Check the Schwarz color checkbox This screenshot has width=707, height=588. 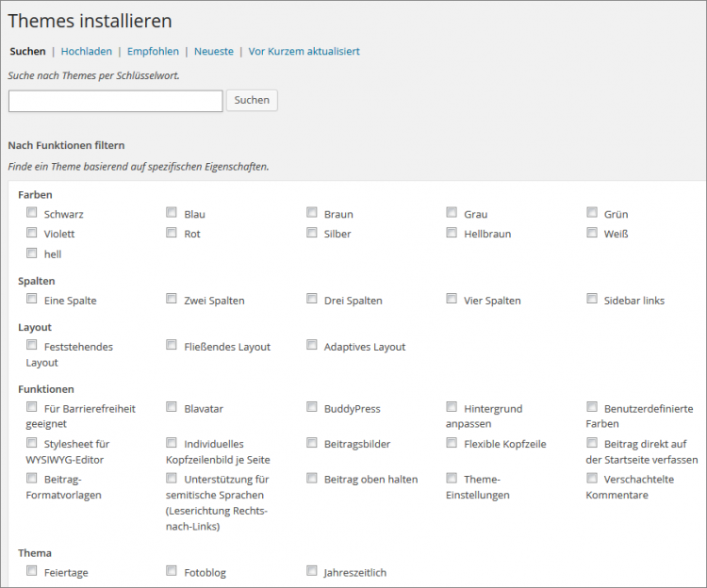coord(32,213)
